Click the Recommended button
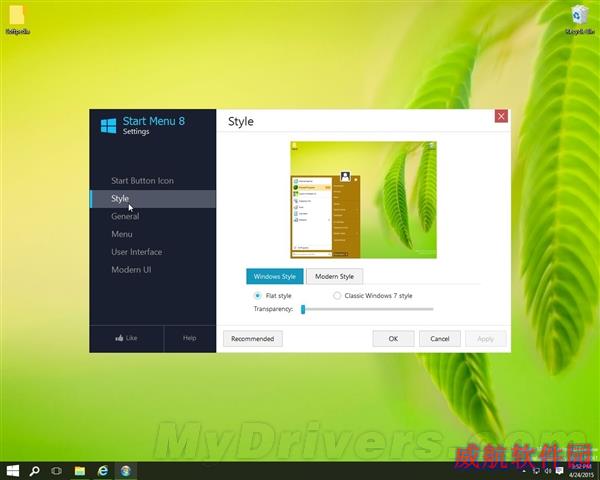This screenshot has width=600, height=480. 253,339
